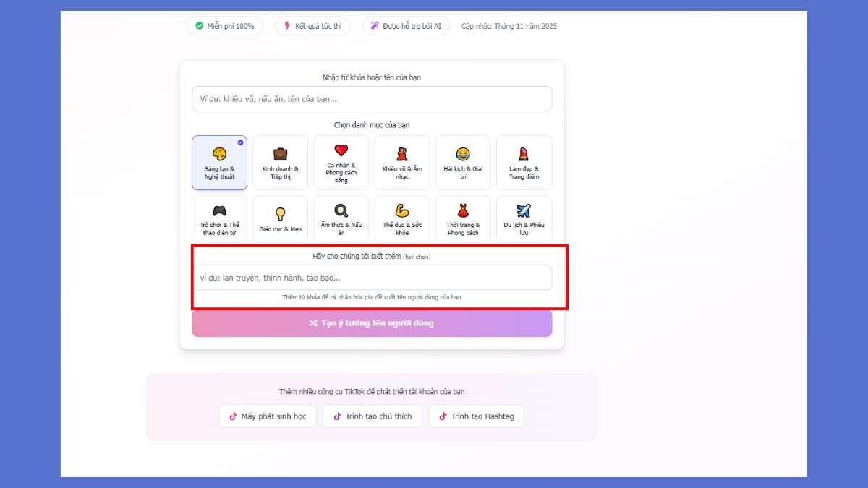The height and width of the screenshot is (488, 868).
Task: Pick Du lịch & Phiêu lưu category
Action: tap(524, 219)
